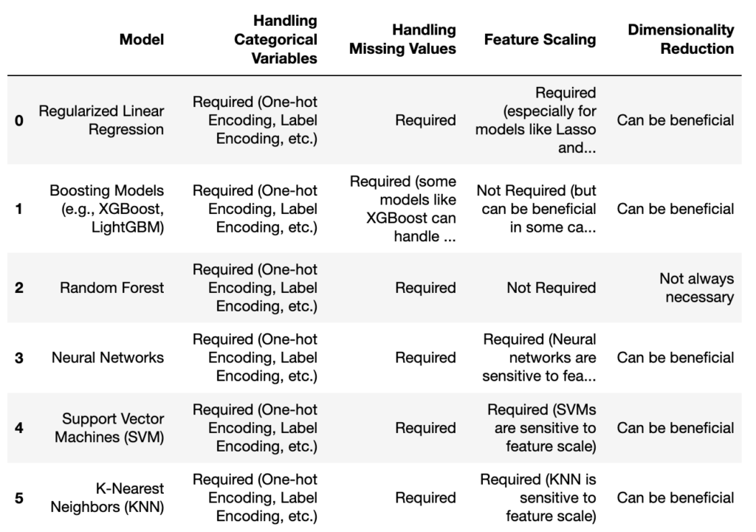Click the Regularized Linear Regression cell
The image size is (756, 532).
point(101,120)
